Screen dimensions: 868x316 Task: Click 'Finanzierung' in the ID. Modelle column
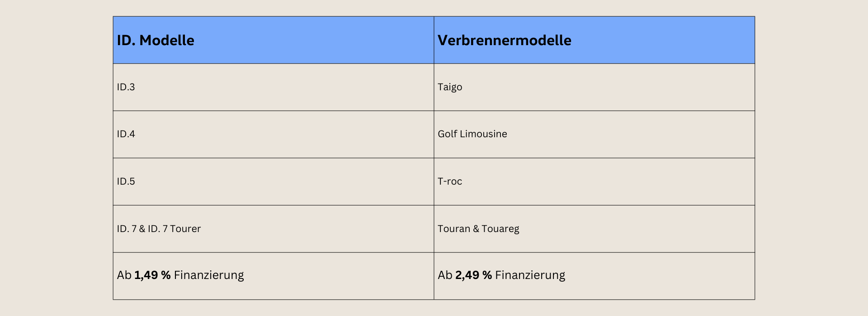tap(209, 275)
